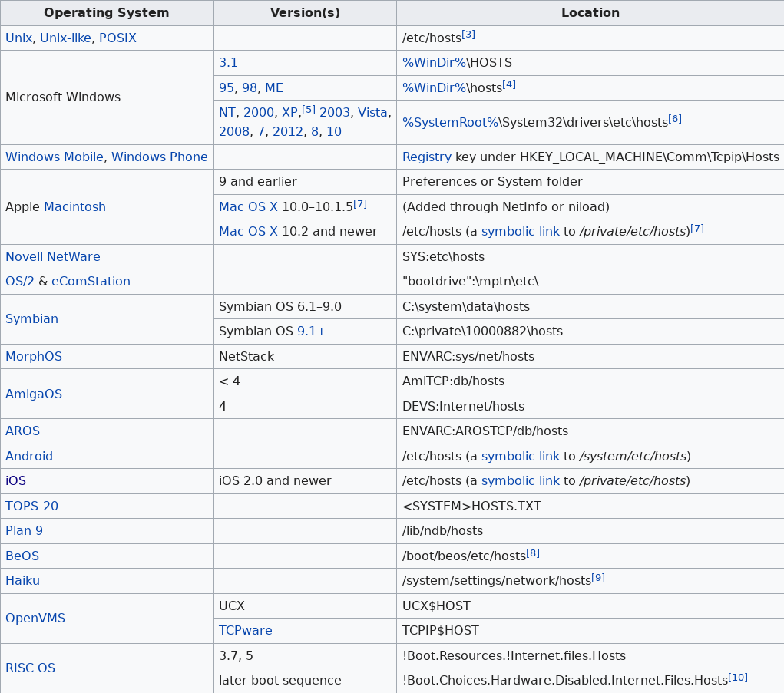The image size is (784, 693).
Task: Select the UCX$HOST cell
Action: [x=590, y=606]
